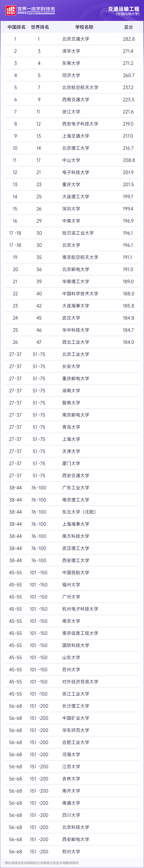Select the 世界排名 column header

coord(40,27)
